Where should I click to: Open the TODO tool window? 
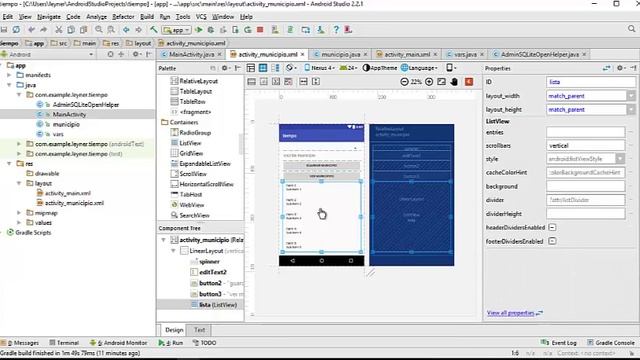click(x=204, y=343)
